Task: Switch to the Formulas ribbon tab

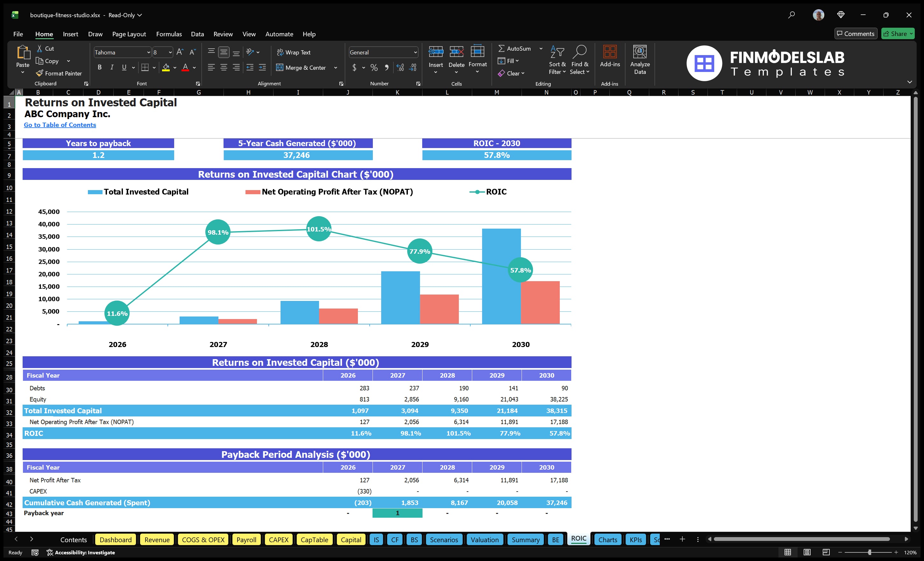Action: pyautogui.click(x=169, y=34)
